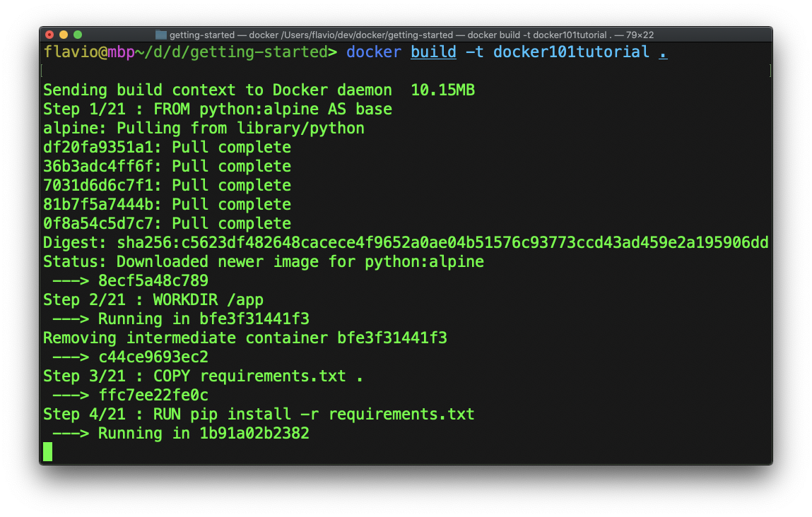Close the terminal window with the red button
The width and height of the screenshot is (812, 517).
49,34
